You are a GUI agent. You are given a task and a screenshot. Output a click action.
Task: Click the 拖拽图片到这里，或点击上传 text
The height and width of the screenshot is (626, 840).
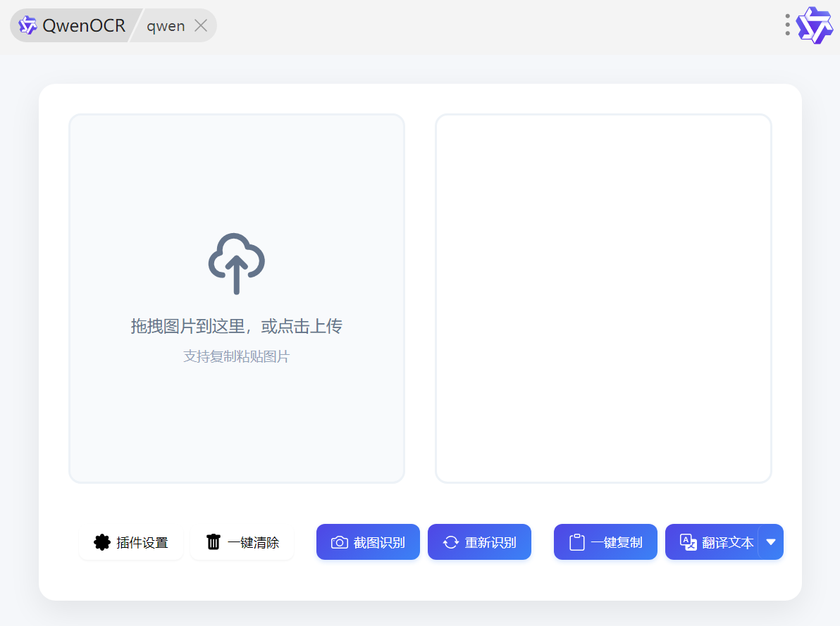[236, 326]
